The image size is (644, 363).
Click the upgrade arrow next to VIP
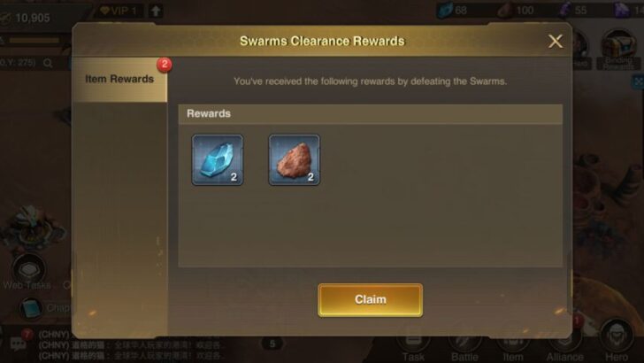coord(156,12)
